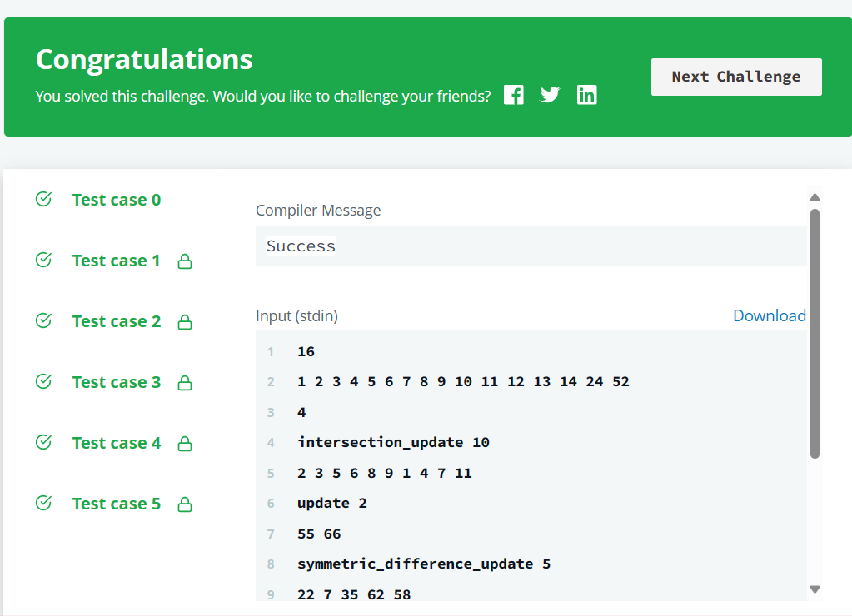Share the result on Facebook
This screenshot has width=852, height=616.
513,94
